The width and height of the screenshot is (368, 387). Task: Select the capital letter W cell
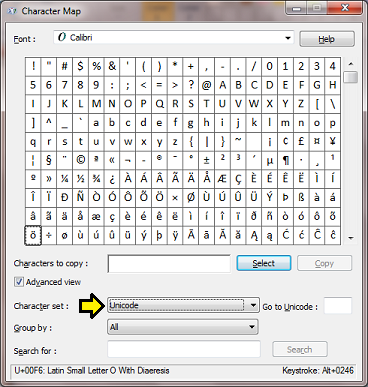[x=254, y=104]
